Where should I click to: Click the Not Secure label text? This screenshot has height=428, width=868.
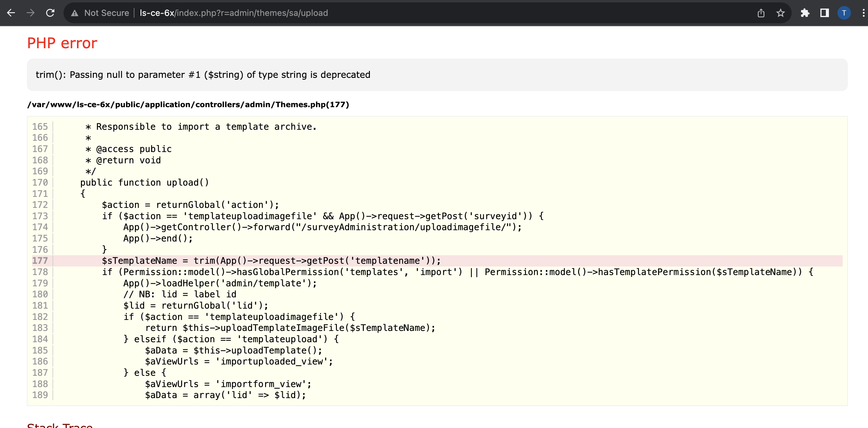click(x=107, y=13)
